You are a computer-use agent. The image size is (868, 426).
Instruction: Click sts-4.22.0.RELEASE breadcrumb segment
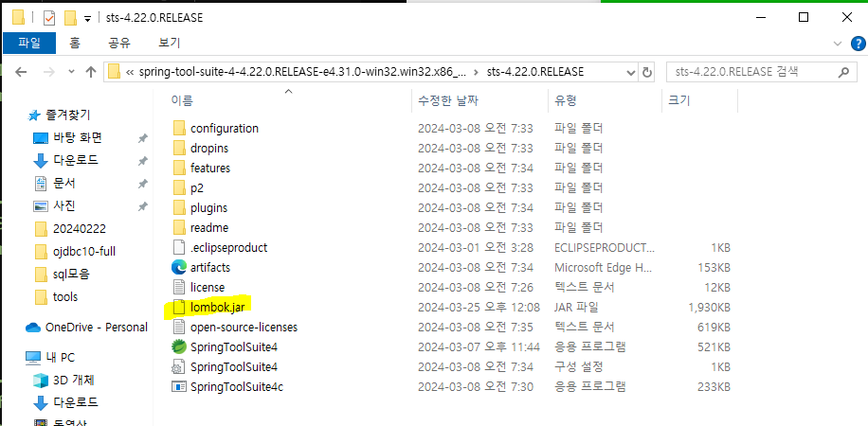[535, 72]
